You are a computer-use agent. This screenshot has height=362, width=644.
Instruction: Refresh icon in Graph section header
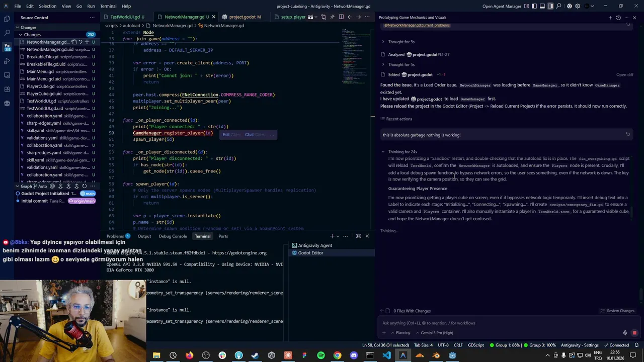click(x=85, y=186)
